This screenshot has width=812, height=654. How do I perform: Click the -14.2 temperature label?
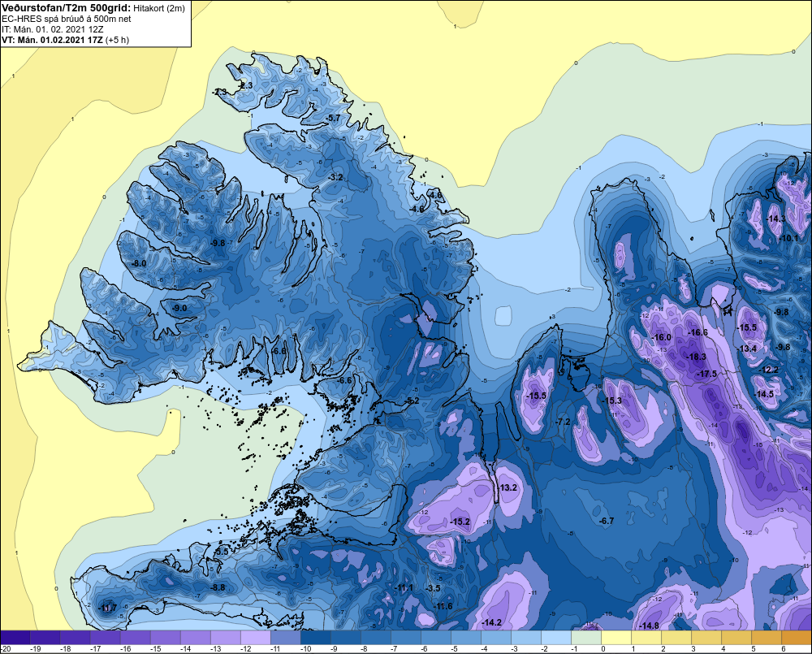[491, 622]
